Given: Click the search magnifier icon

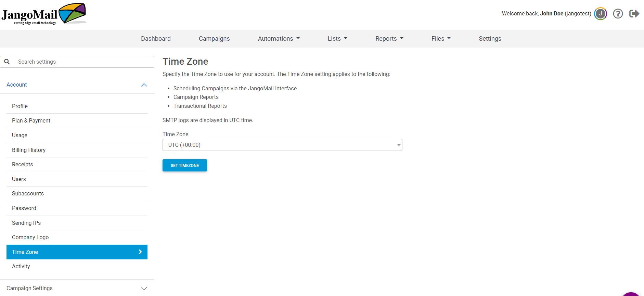Looking at the screenshot, I should tap(7, 62).
